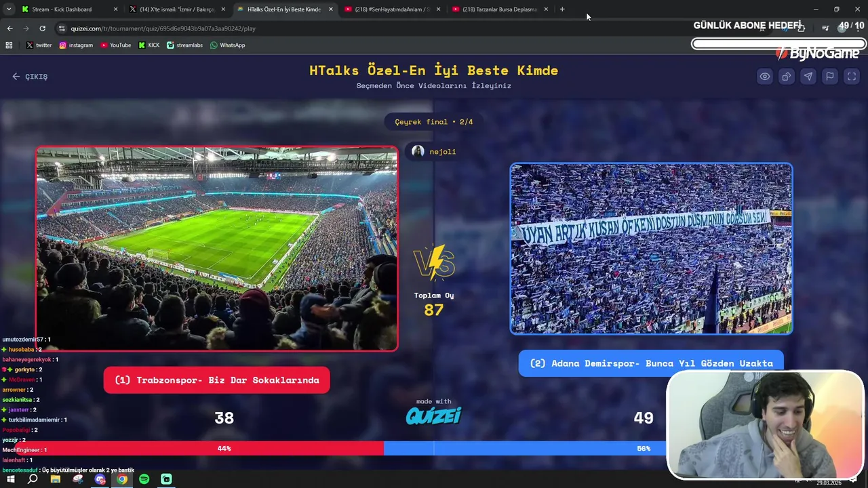
Task: Reload the page with the refresh icon
Action: pos(42,28)
